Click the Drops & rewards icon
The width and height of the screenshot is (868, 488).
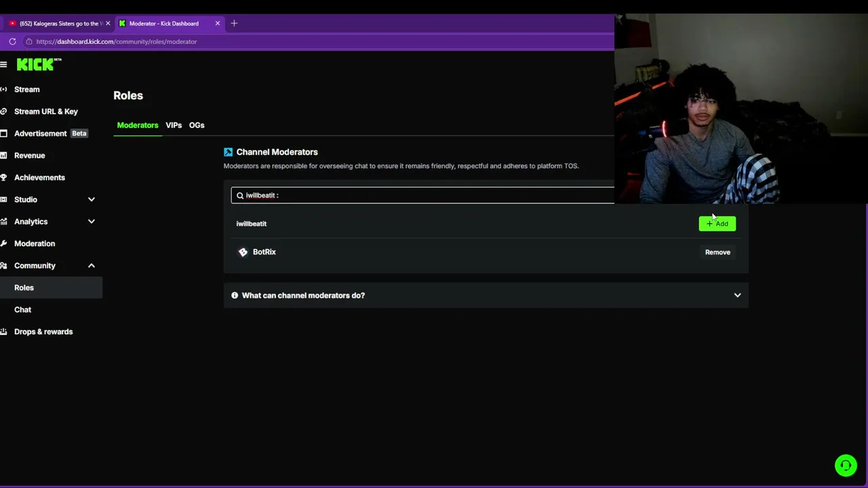3,331
